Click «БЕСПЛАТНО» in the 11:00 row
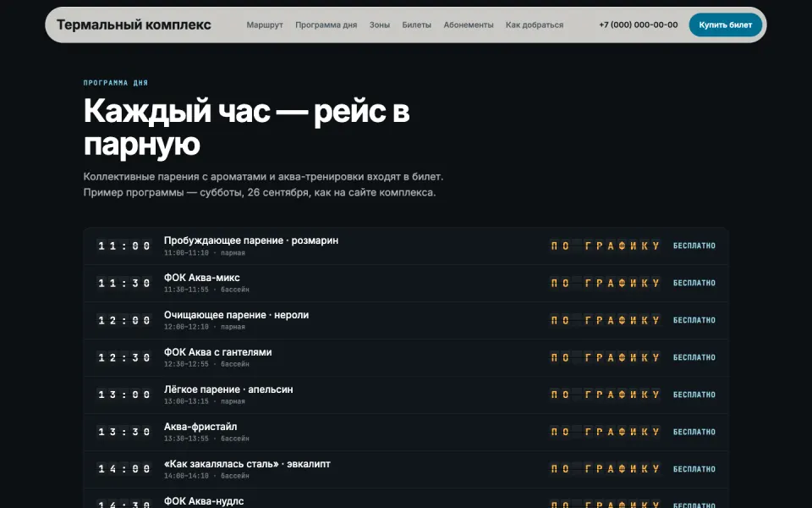 (694, 246)
